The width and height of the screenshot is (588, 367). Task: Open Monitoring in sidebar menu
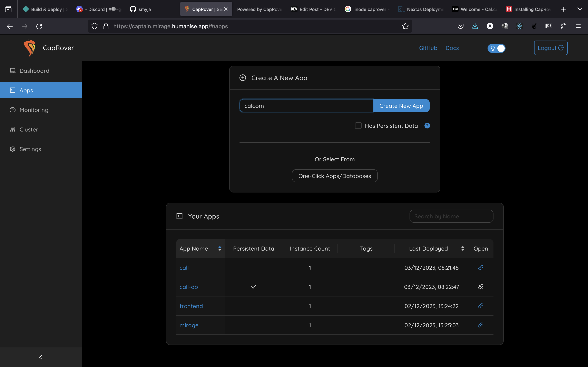pos(34,110)
